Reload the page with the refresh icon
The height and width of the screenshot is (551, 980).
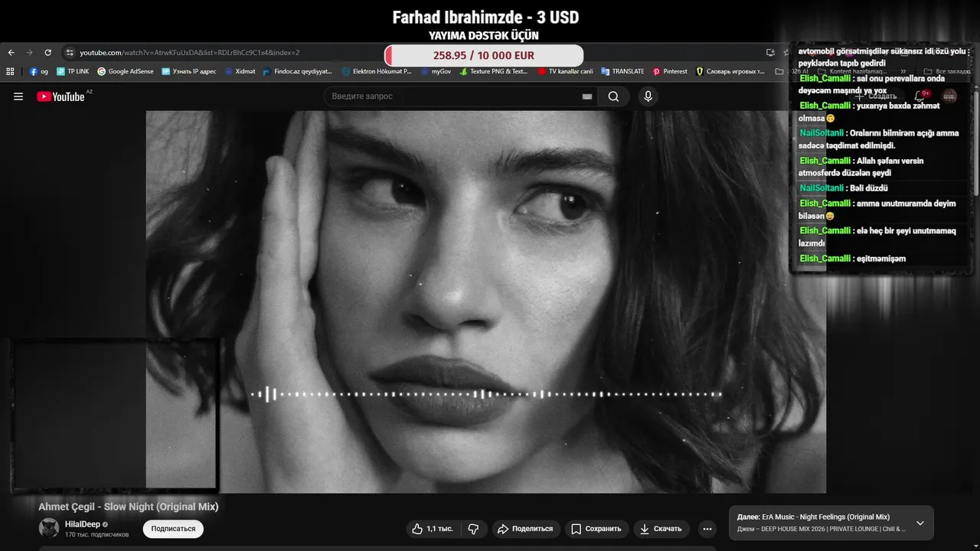47,53
